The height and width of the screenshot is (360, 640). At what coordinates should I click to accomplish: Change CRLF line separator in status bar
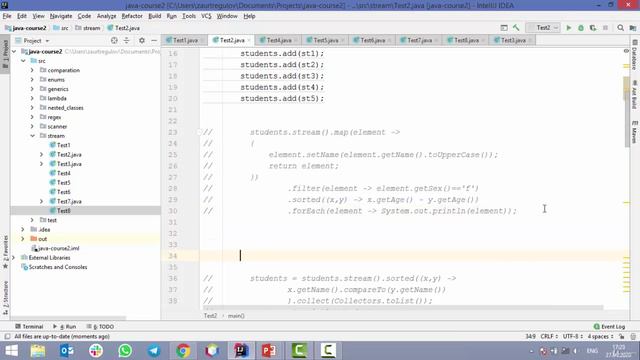tap(549, 337)
